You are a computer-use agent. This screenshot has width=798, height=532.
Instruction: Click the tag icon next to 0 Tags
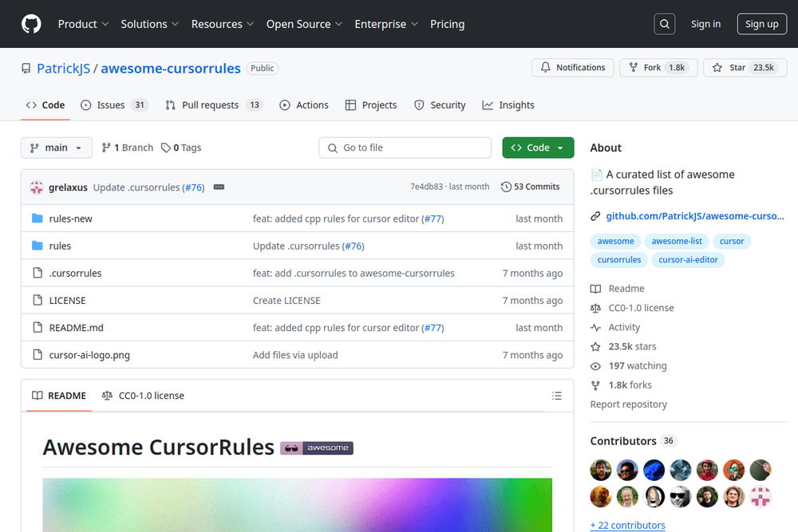click(165, 148)
